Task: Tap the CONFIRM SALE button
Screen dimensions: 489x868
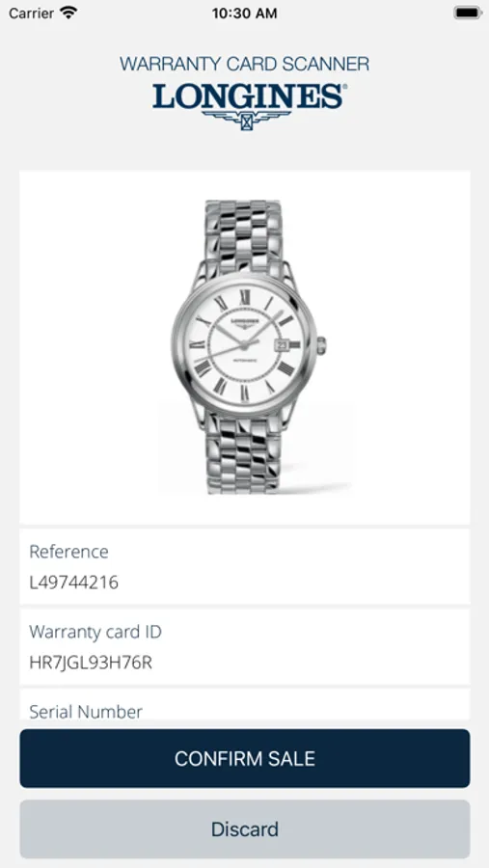Action: 245,758
